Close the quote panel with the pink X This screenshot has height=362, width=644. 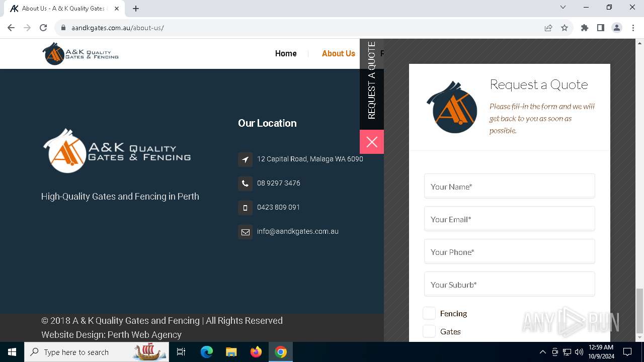(x=372, y=142)
